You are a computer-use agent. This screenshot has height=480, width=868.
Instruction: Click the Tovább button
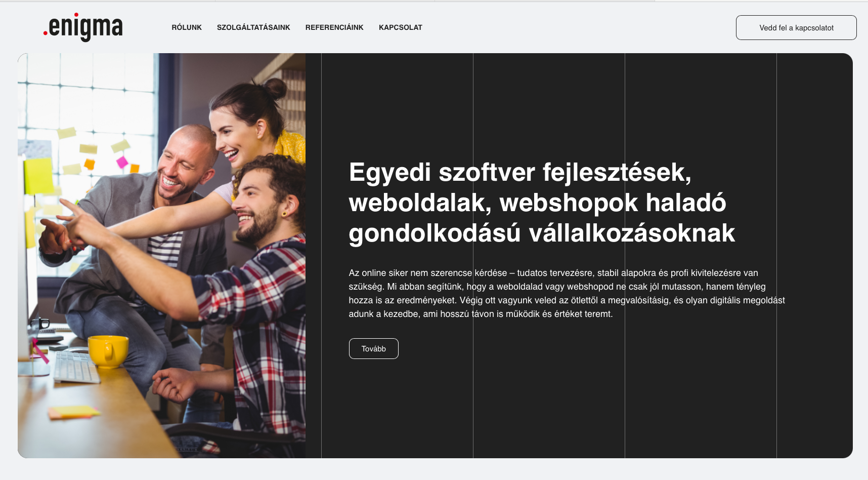coord(373,349)
